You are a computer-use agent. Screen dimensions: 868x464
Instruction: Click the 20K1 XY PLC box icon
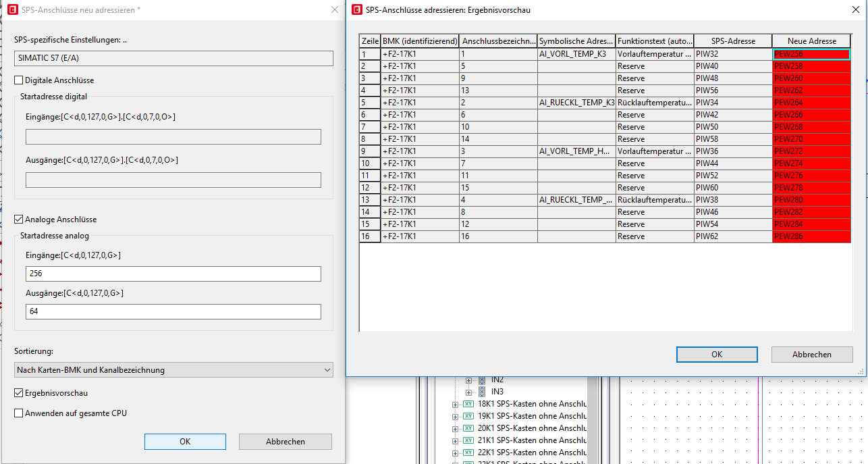(468, 428)
